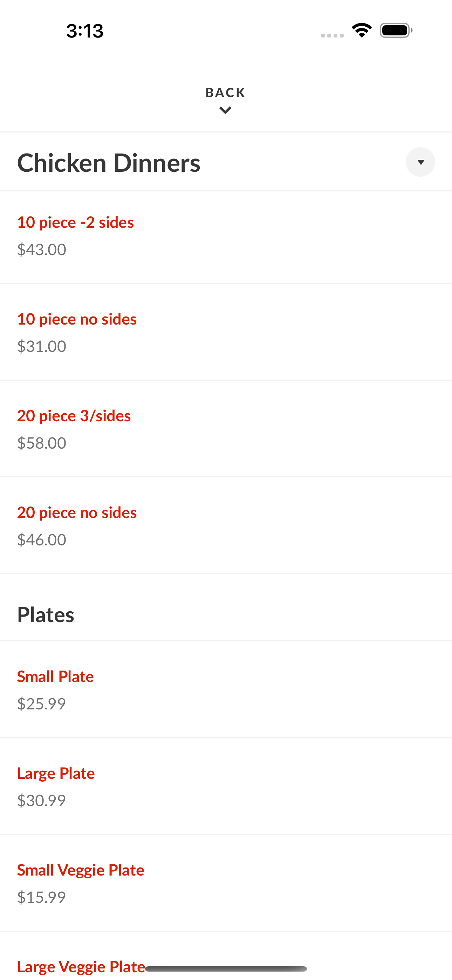The image size is (452, 980).
Task: Tap the 3:13 clock in status bar
Action: click(84, 30)
